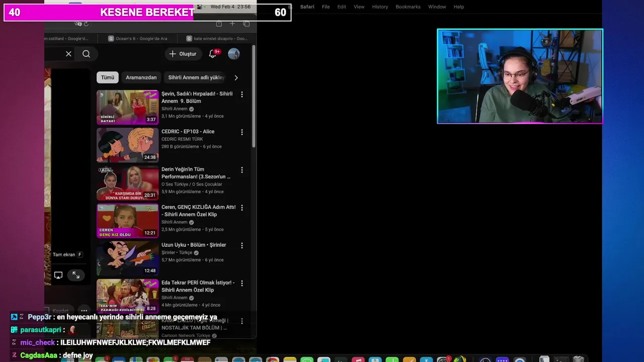Viewport: 644px width, 362px height.
Task: Open the 'Şevin, Sadık'ı Hırpaladı!' video title
Action: pyautogui.click(x=197, y=98)
